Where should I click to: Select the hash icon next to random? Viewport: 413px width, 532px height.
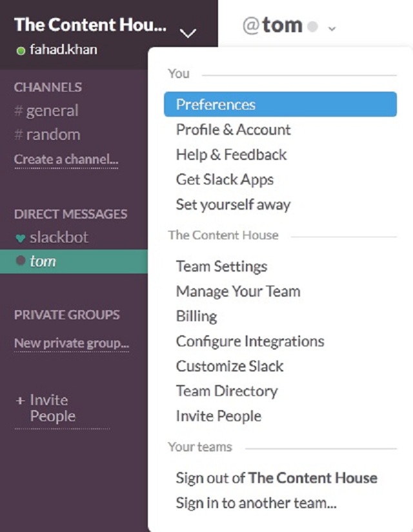(19, 134)
